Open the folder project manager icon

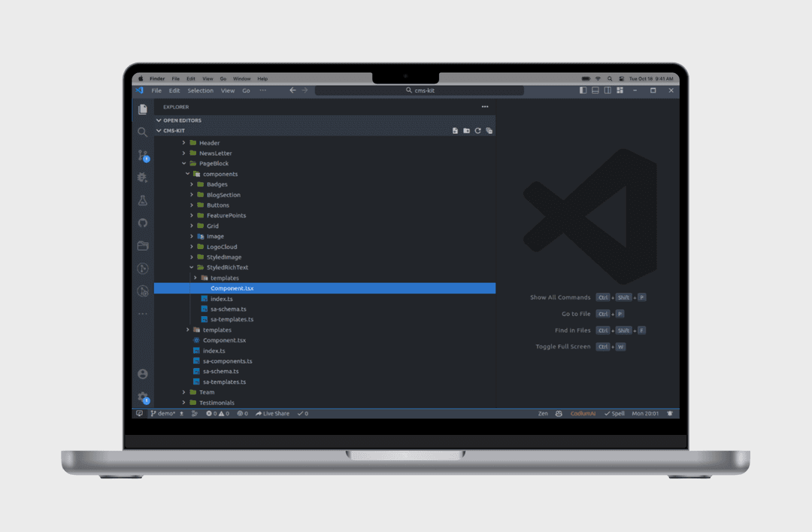click(142, 246)
